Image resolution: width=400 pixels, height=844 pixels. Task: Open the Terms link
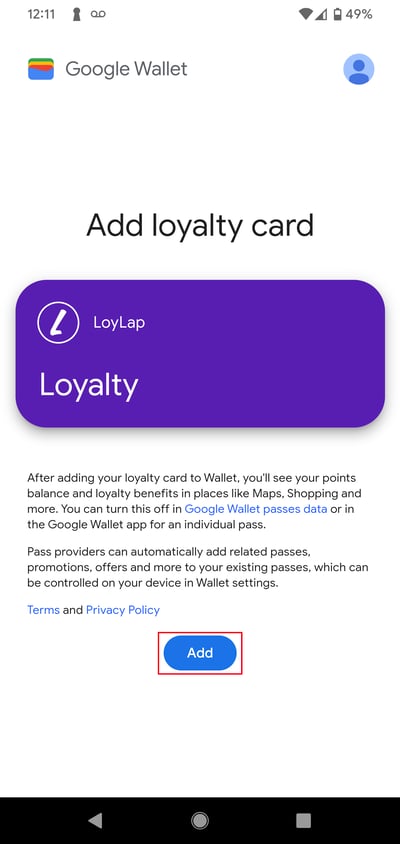pos(43,610)
